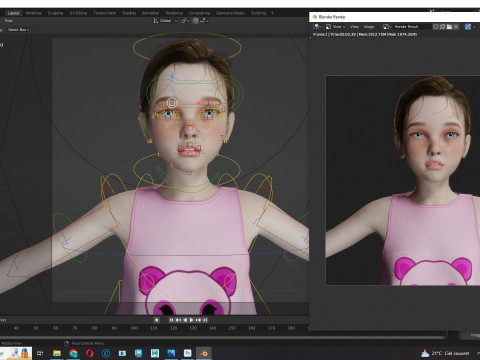The width and height of the screenshot is (480, 360).
Task: Select the red X axis gizmo handle on forehead
Action: (199, 103)
